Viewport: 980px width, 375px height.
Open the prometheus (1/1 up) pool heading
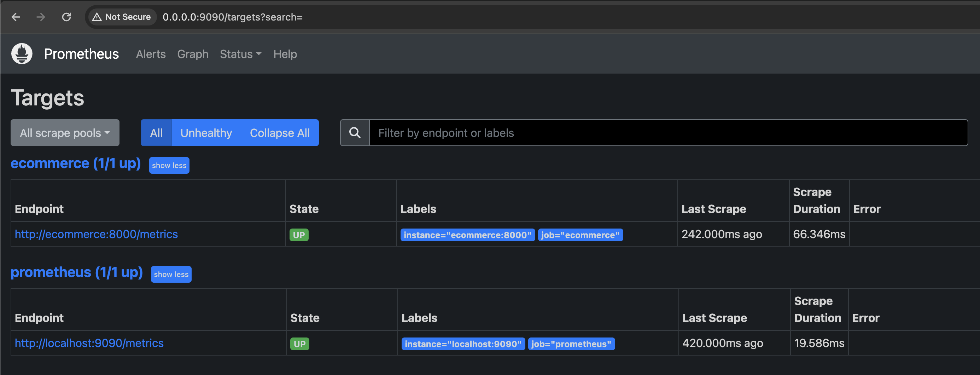coord(76,272)
